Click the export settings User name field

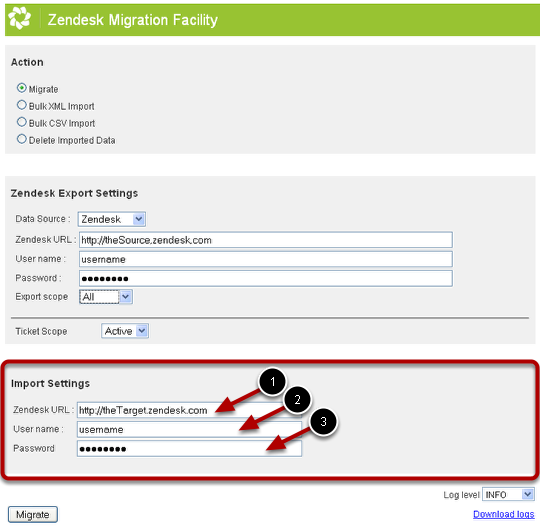click(x=266, y=259)
